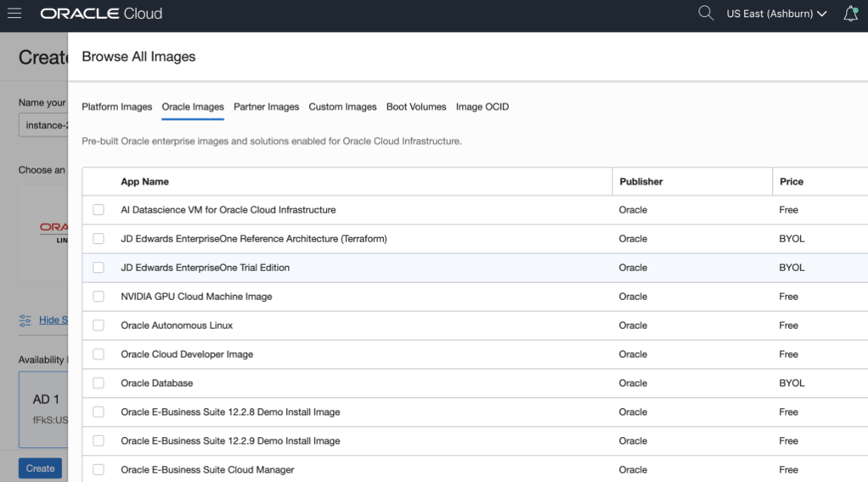
Task: Select Oracle Cloud Developer Image checkbox
Action: pos(99,354)
